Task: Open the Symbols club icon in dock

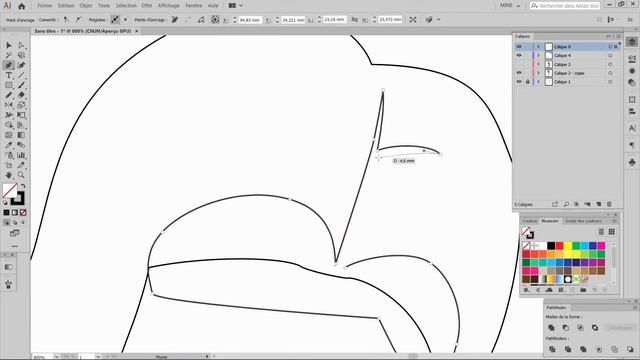Action: point(632,162)
